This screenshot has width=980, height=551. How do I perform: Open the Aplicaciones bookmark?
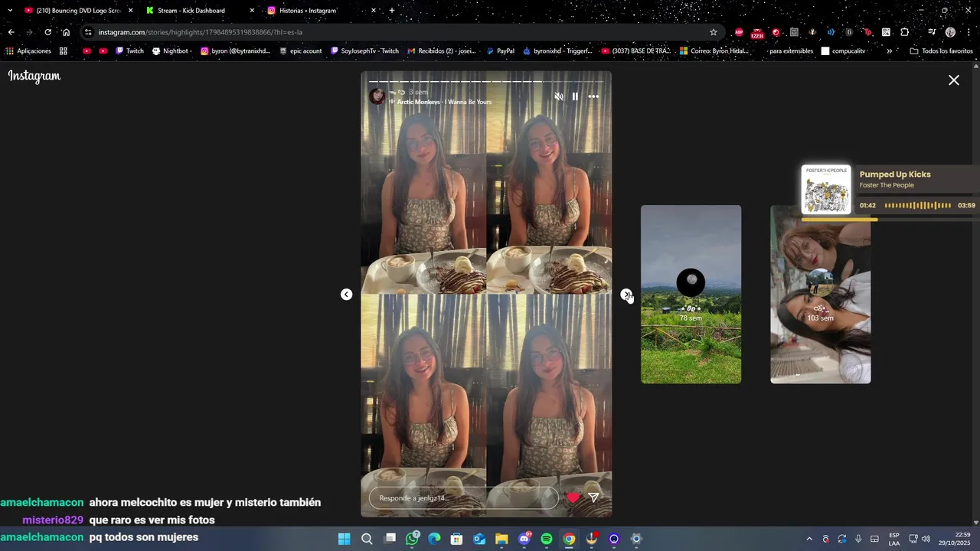(x=28, y=51)
